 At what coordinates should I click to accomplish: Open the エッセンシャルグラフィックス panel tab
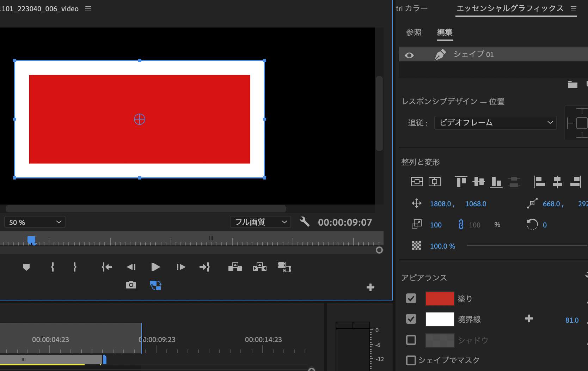[x=510, y=8]
